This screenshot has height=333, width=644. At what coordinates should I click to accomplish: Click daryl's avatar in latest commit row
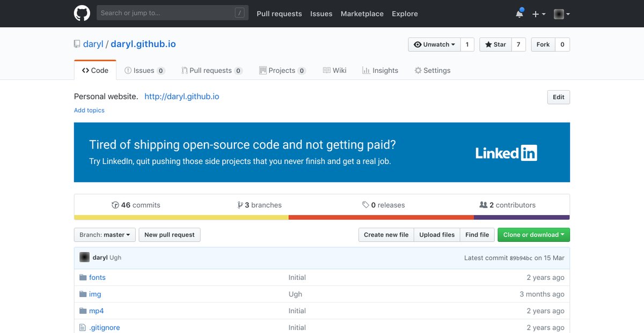point(84,257)
